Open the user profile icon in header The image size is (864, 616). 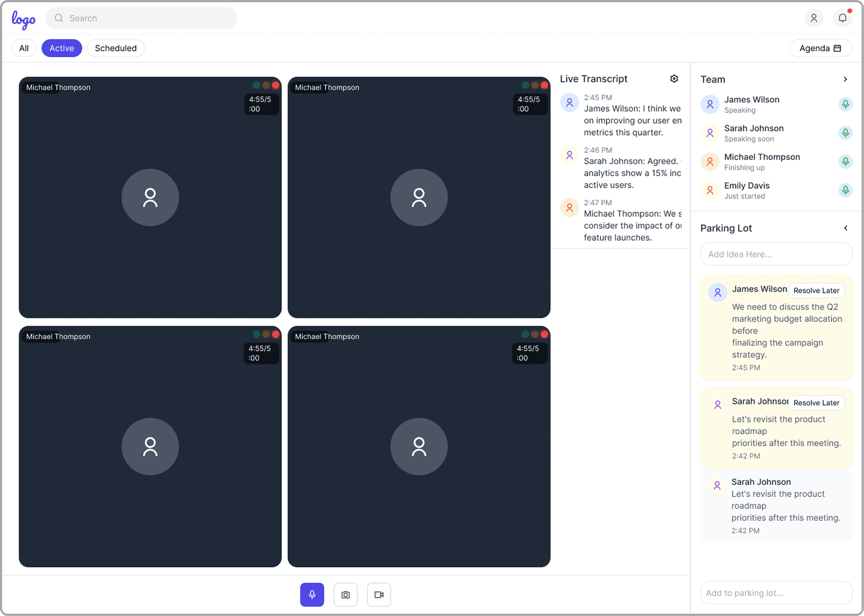click(x=814, y=18)
